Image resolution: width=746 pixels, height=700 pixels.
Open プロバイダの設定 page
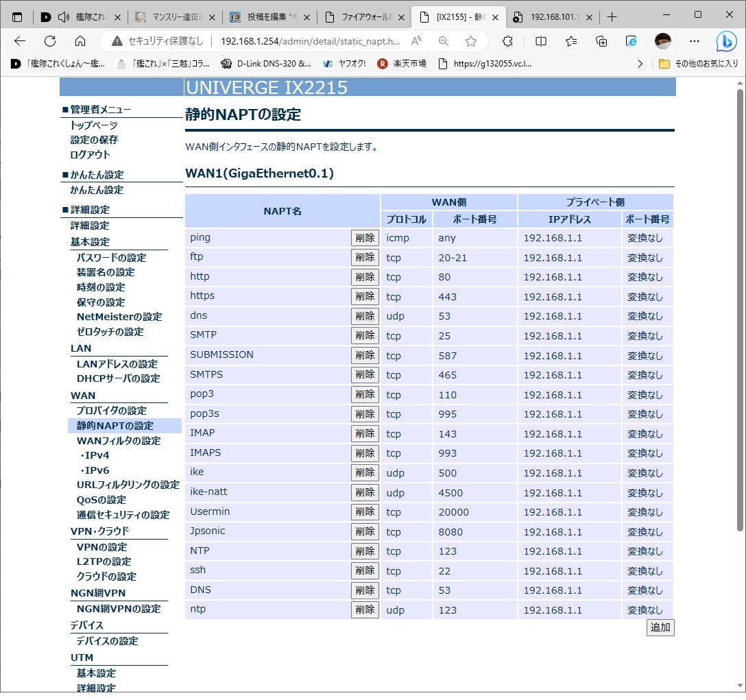pyautogui.click(x=111, y=410)
